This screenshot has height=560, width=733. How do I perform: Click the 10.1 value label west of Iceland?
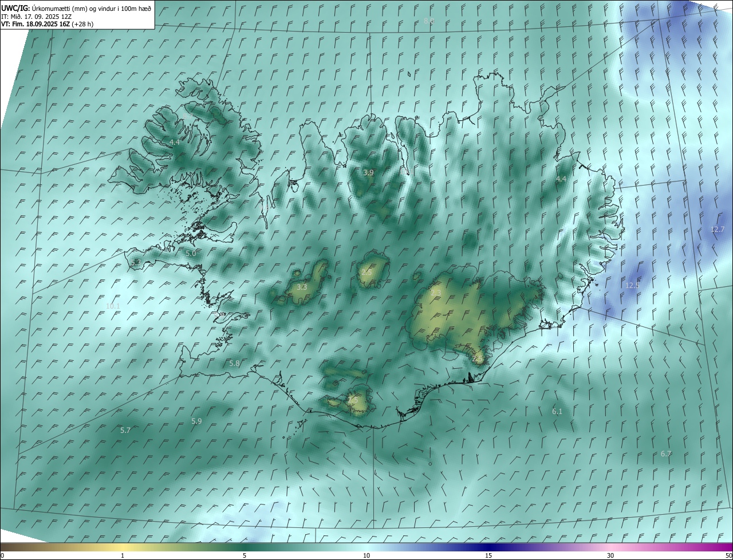113,306
